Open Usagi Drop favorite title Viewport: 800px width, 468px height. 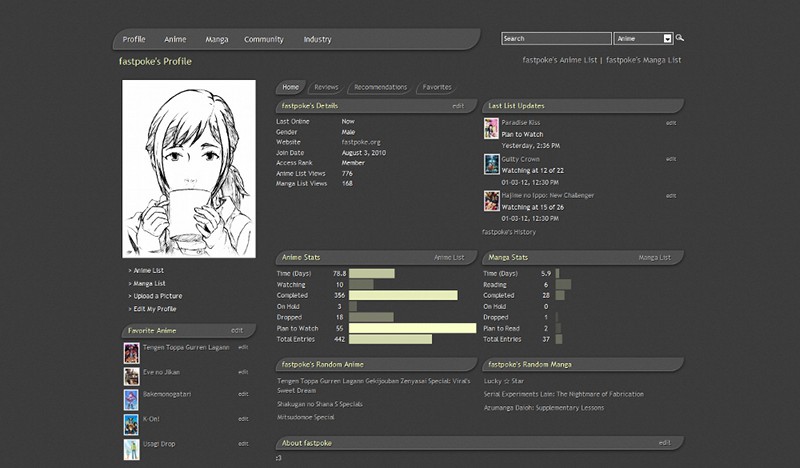tap(159, 444)
